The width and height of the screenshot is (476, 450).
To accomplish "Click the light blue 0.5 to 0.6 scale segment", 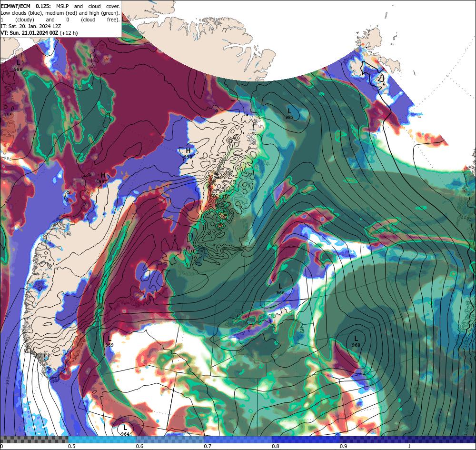I will pyautogui.click(x=102, y=440).
